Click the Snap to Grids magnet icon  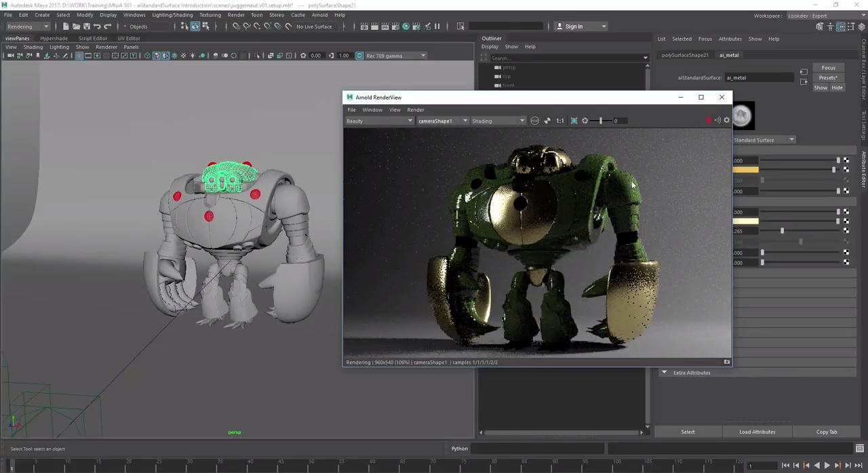coord(235,26)
